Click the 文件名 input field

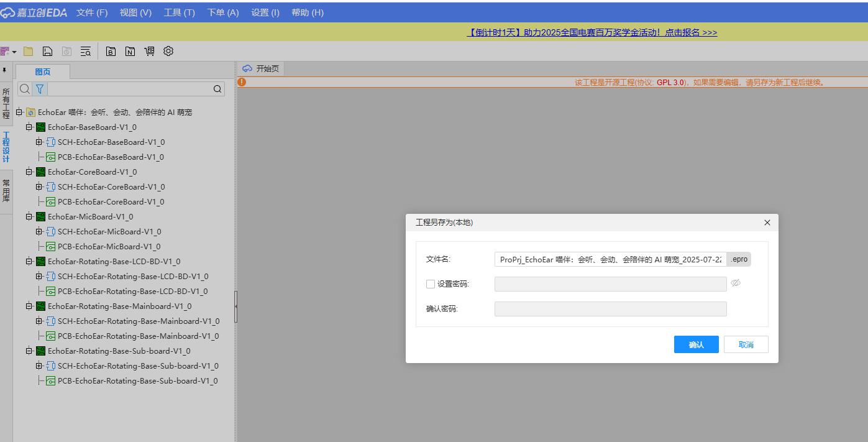pos(610,259)
